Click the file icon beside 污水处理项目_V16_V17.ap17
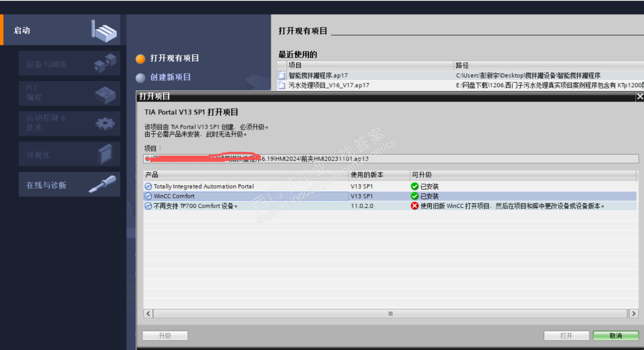Image resolution: width=644 pixels, height=350 pixels. (x=282, y=85)
